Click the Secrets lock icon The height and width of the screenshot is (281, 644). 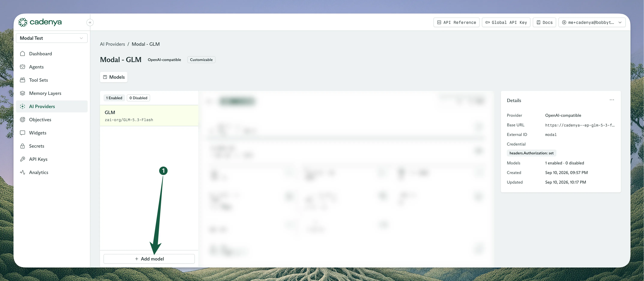23,146
